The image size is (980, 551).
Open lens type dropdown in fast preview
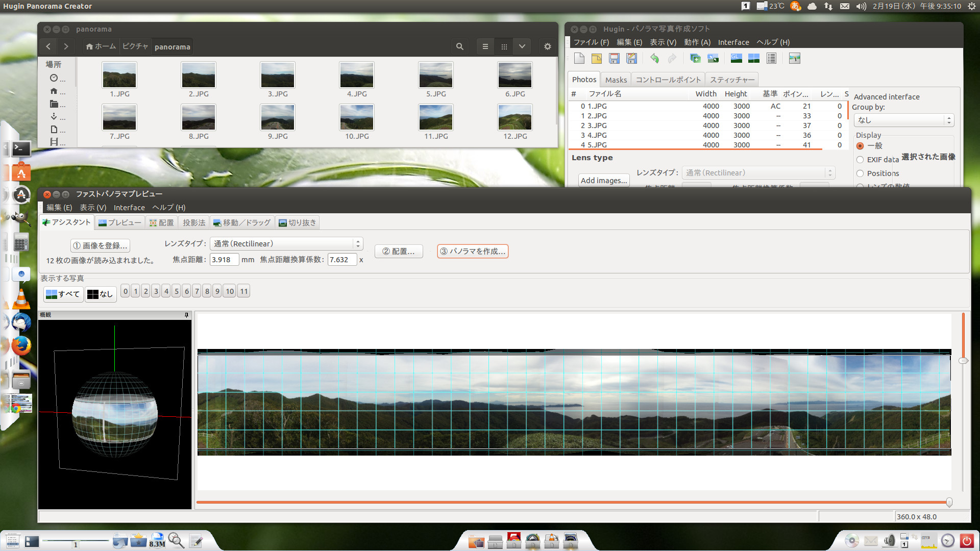click(x=286, y=244)
